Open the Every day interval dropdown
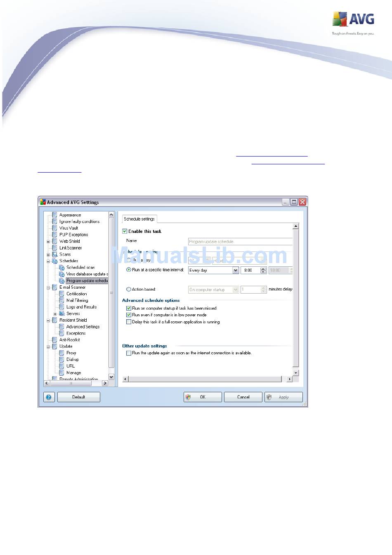 pos(236,270)
